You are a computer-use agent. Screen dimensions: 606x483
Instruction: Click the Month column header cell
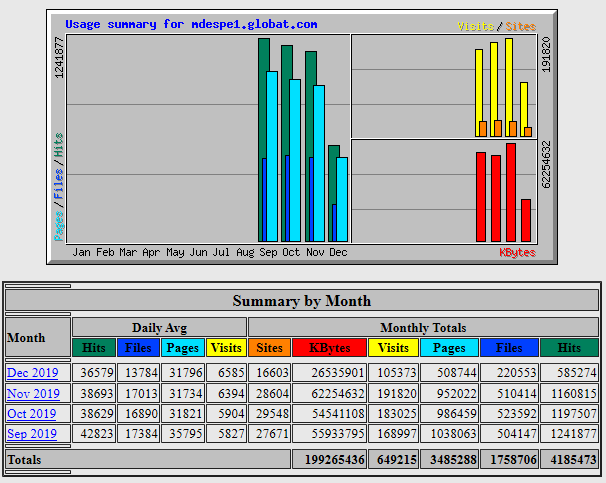point(27,338)
